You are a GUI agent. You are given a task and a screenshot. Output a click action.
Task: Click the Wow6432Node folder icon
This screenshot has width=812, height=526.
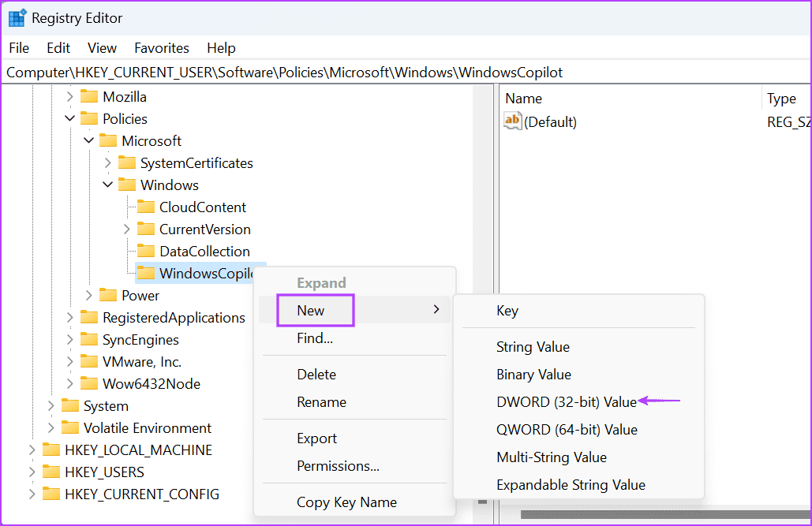coord(89,383)
